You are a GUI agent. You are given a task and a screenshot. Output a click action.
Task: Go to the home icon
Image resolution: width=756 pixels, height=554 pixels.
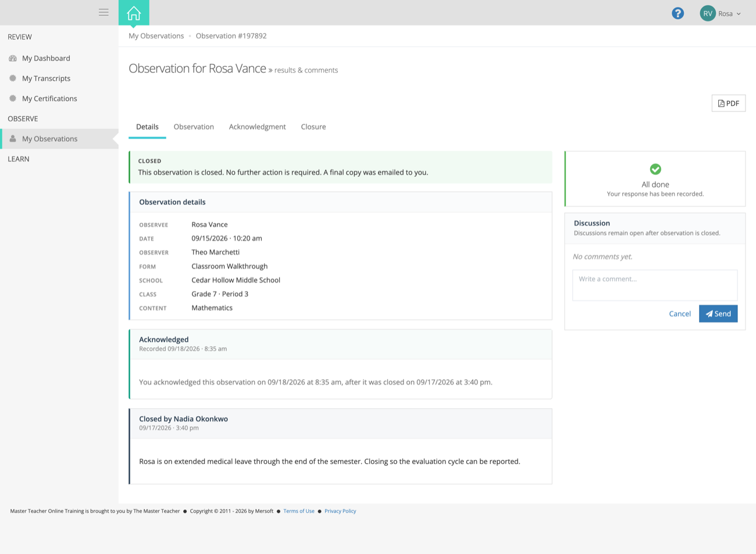[134, 13]
